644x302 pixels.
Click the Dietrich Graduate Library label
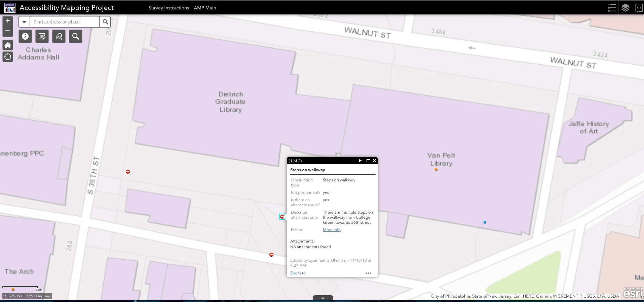230,102
